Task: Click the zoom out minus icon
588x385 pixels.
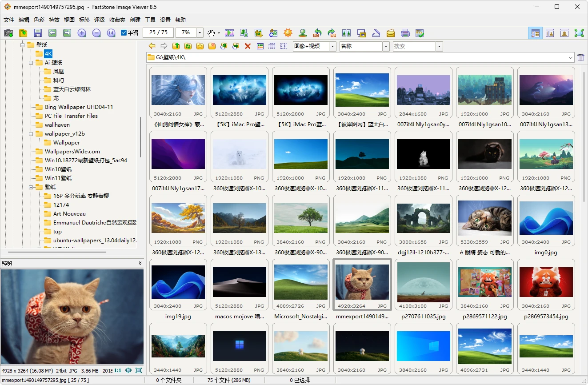Action: coord(96,33)
